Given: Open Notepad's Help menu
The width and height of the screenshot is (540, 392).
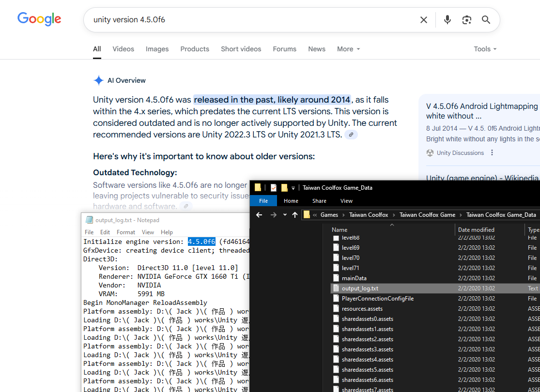Looking at the screenshot, I should pyautogui.click(x=167, y=232).
